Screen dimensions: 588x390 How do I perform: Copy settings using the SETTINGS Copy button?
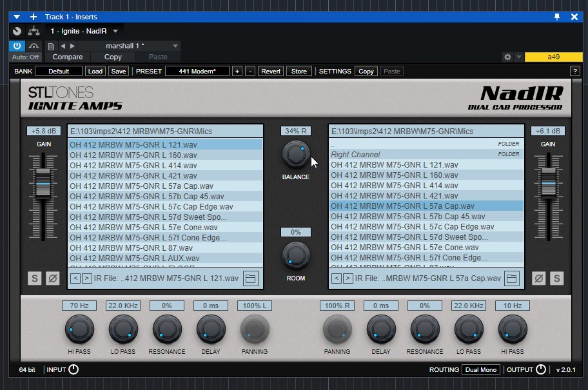point(366,72)
